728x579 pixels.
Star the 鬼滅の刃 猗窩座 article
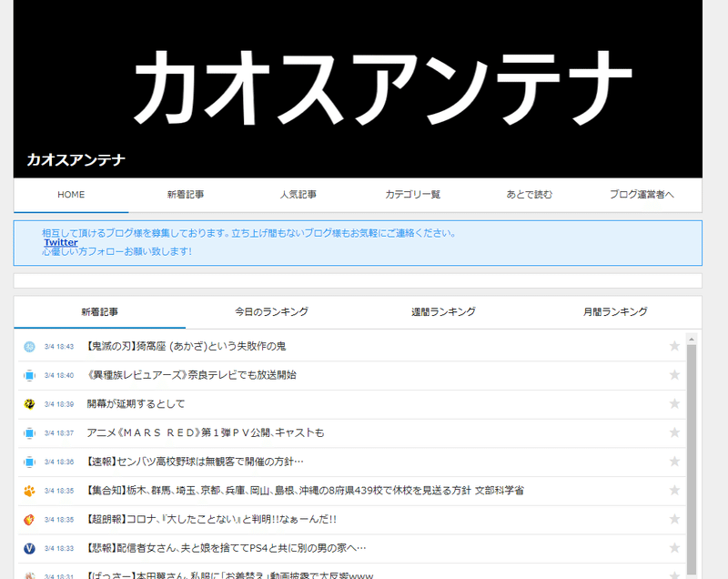674,346
